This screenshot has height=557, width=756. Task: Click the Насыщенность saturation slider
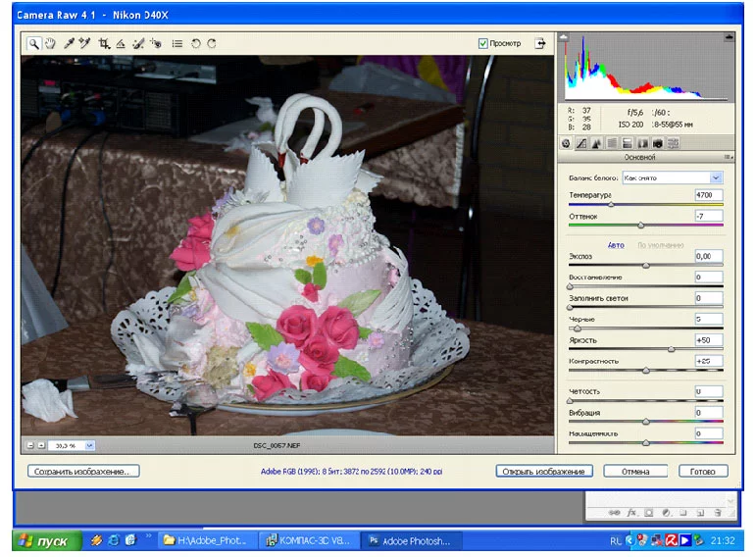(x=645, y=442)
